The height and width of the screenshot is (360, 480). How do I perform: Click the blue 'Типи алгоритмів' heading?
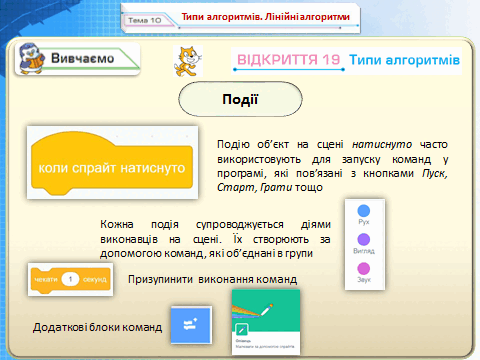404,60
